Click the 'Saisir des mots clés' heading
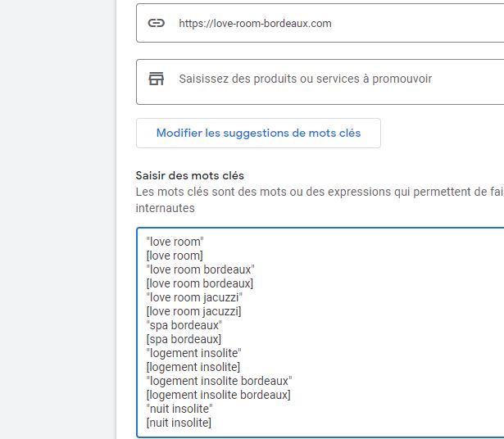This screenshot has height=439, width=504. point(190,175)
